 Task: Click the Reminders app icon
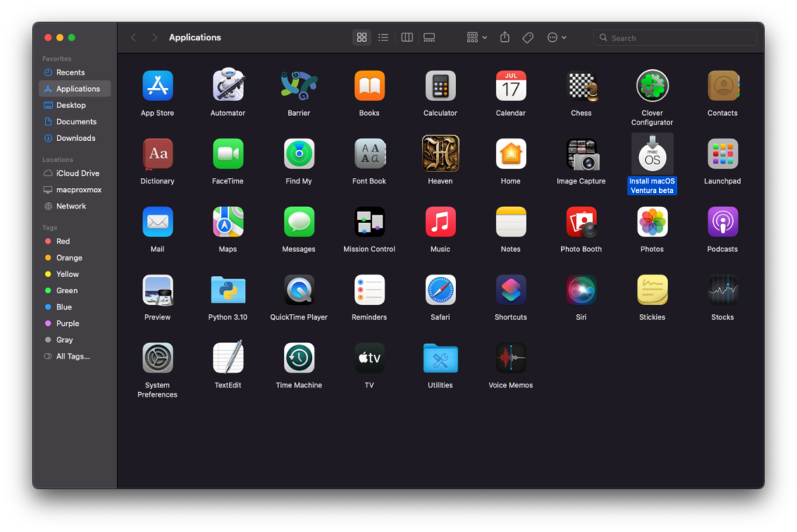pyautogui.click(x=370, y=289)
